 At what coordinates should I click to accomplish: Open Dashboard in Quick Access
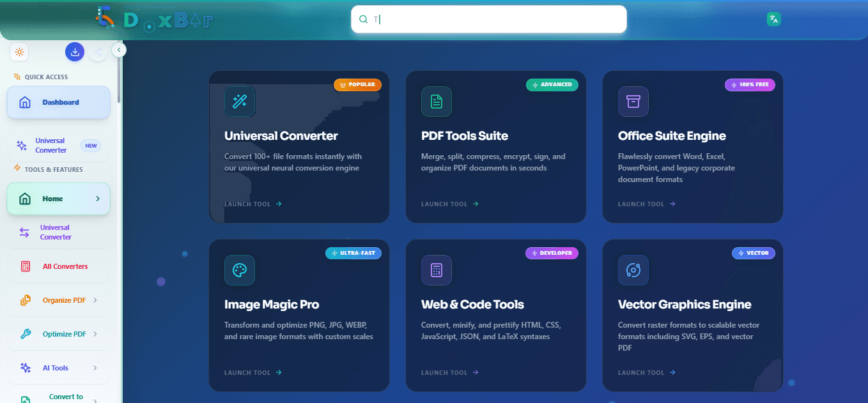click(x=59, y=102)
